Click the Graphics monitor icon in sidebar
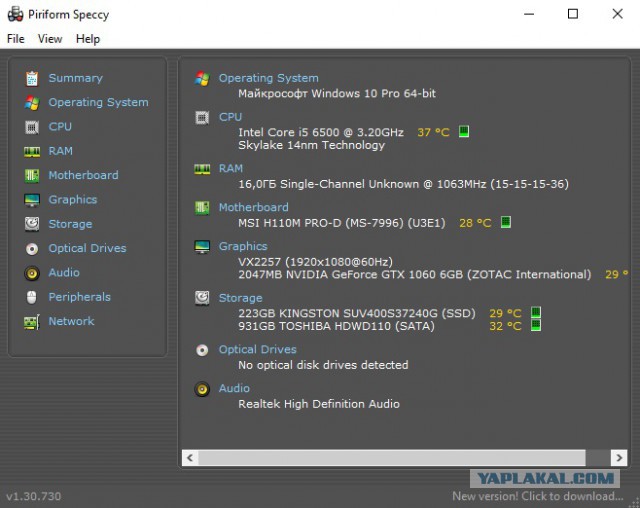Viewport: 640px width, 508px height. click(32, 200)
